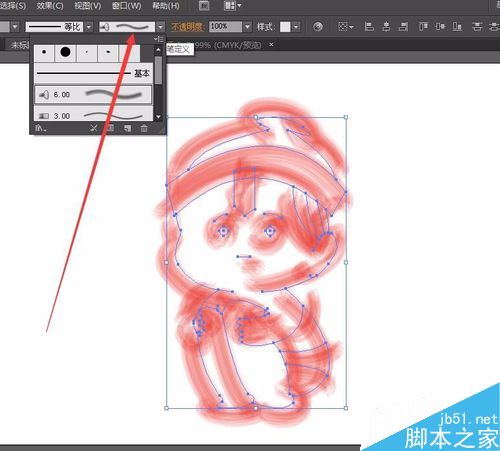Select the 99% (CMYK/预览) document tab
500x451 pixels.
228,45
